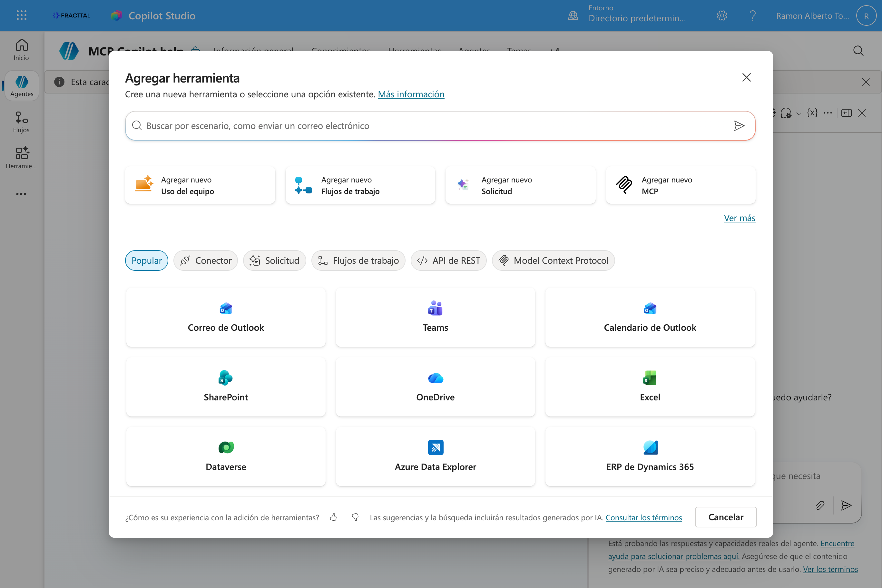Choose the SharePoint connector

(226, 387)
